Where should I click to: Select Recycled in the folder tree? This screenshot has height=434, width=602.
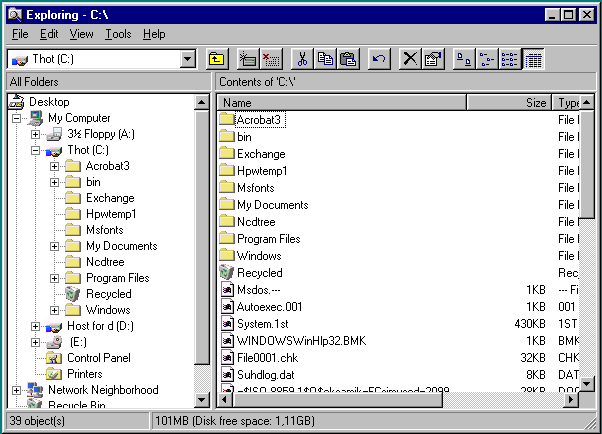tap(109, 294)
